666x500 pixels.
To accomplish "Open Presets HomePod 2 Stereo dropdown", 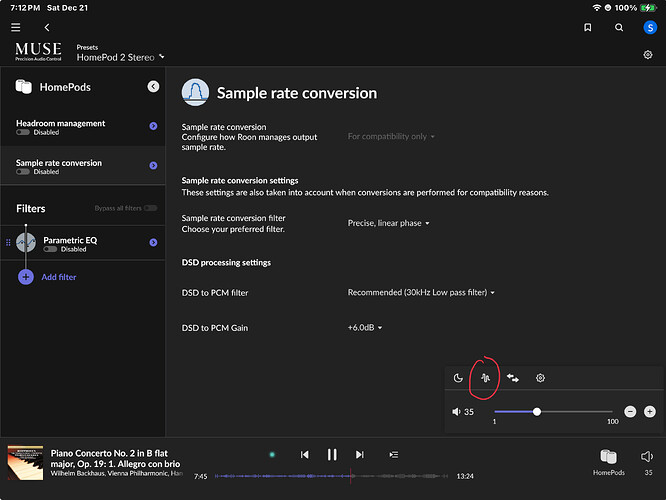I will pos(121,57).
